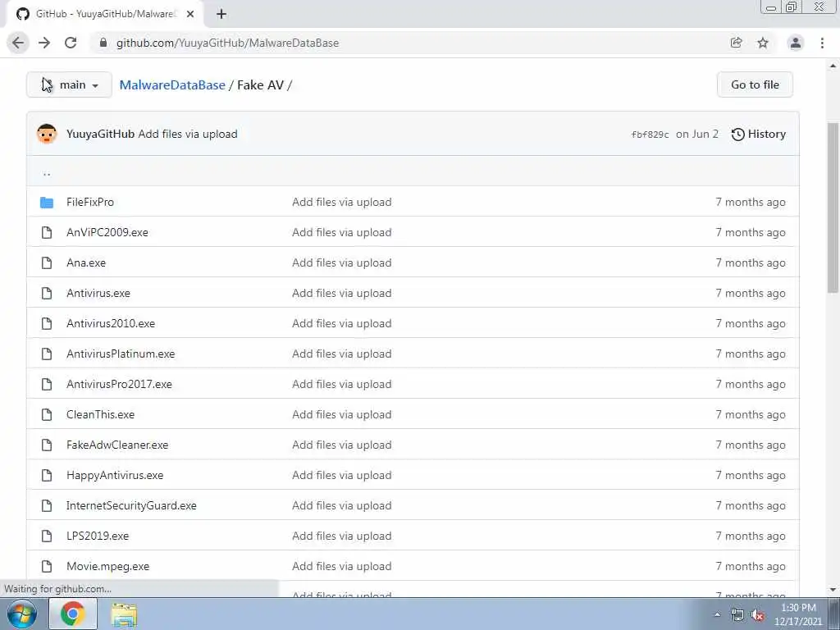Click the Chrome icon in the taskbar

point(73,614)
